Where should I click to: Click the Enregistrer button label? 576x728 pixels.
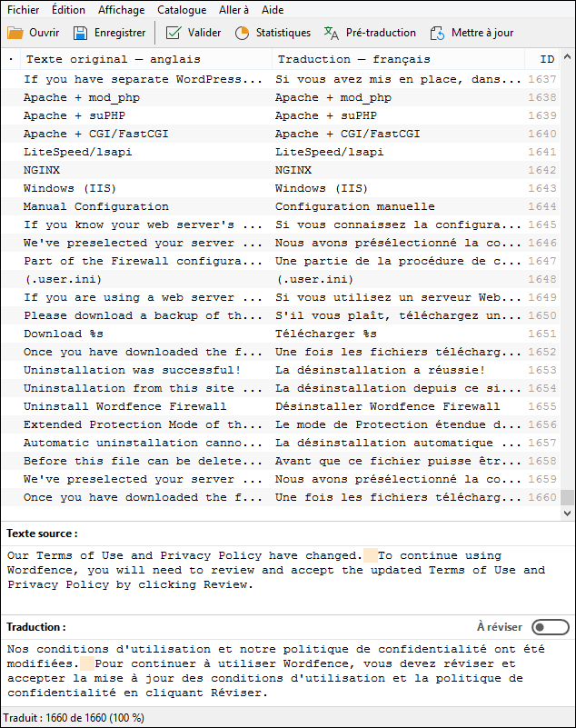pos(120,33)
